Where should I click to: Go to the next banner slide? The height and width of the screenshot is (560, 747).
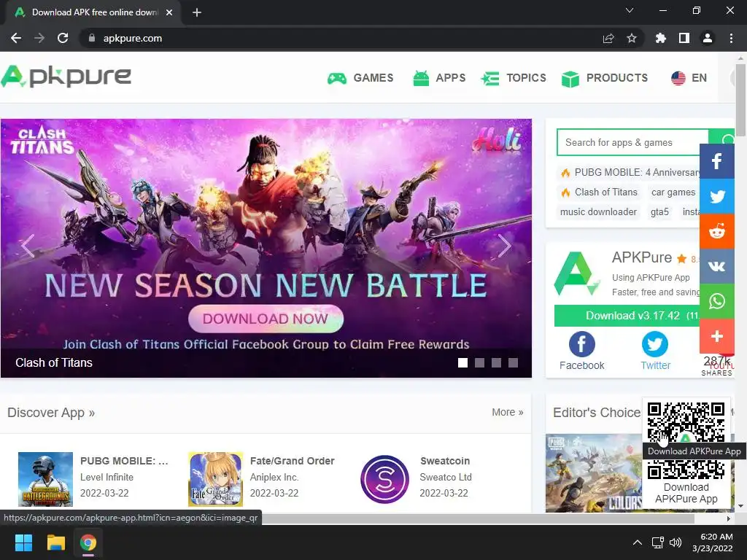(504, 246)
